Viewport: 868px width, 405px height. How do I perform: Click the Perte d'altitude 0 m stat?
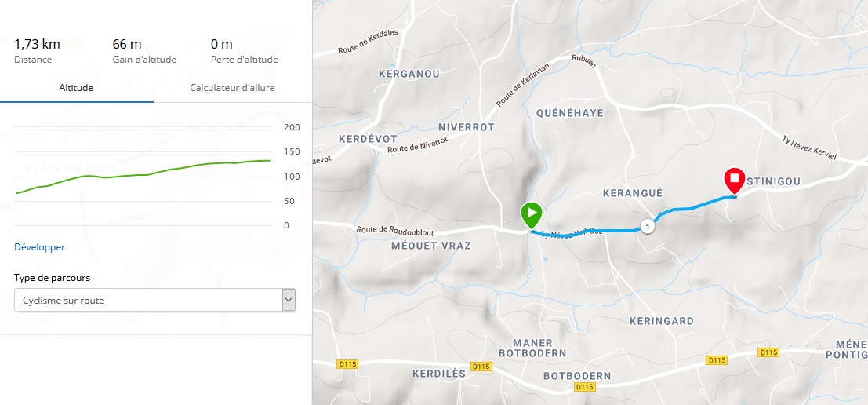pos(244,50)
